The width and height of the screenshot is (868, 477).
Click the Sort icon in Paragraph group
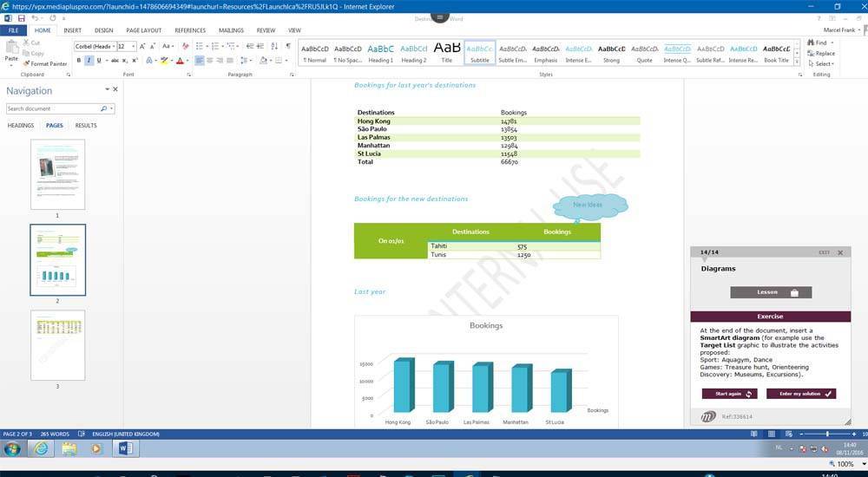(274, 46)
